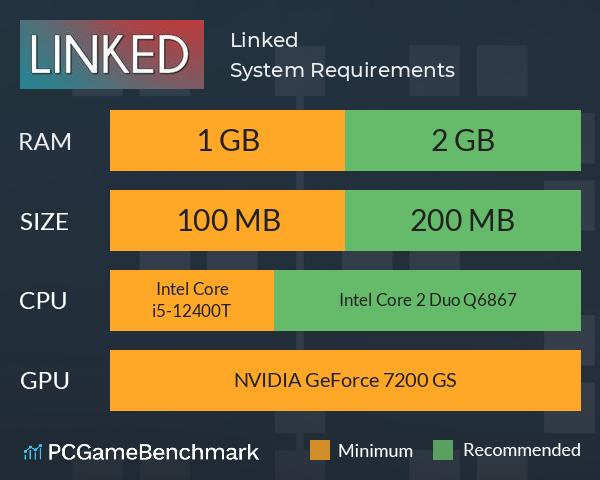Click the Minimum legend label
This screenshot has height=480, width=600.
[375, 451]
